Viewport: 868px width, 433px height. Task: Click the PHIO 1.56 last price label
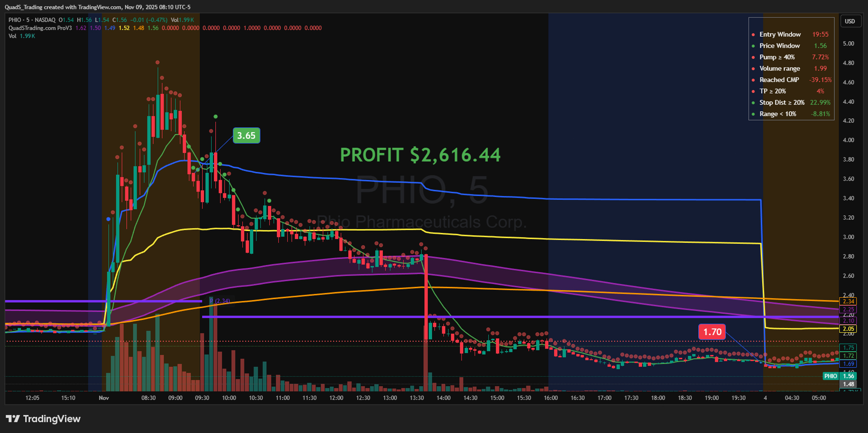[840, 376]
